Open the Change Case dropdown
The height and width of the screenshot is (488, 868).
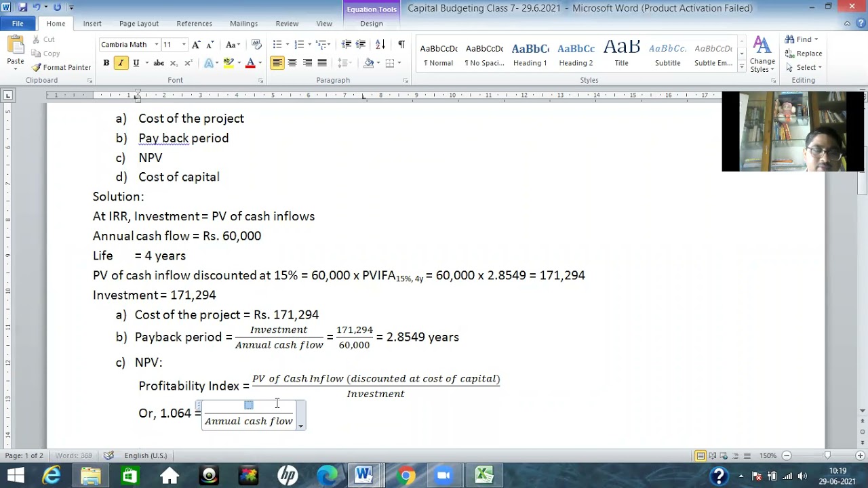point(233,44)
